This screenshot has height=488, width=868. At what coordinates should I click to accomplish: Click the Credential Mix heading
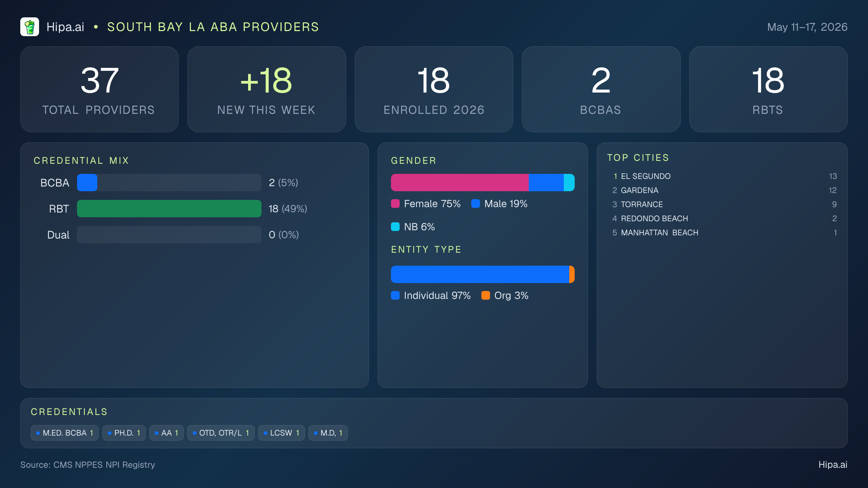[81, 160]
